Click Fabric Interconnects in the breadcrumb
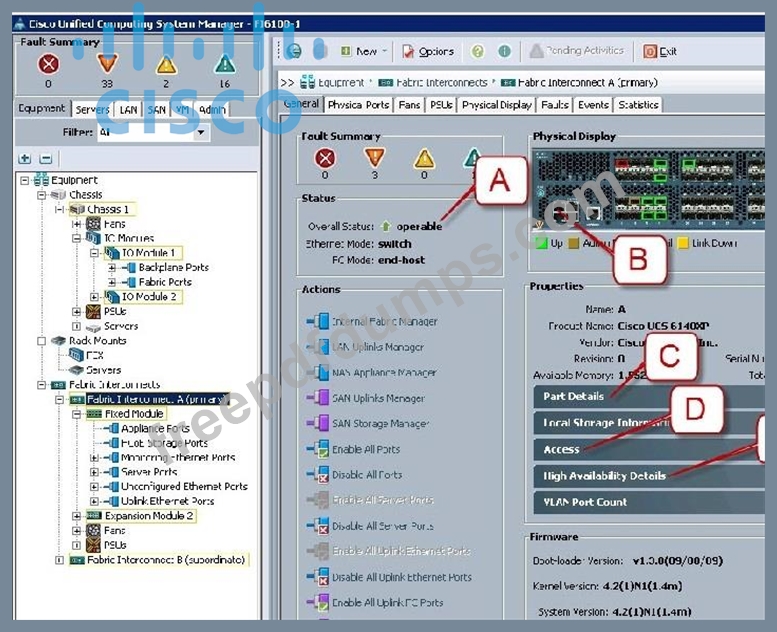The image size is (777, 632). [x=433, y=82]
